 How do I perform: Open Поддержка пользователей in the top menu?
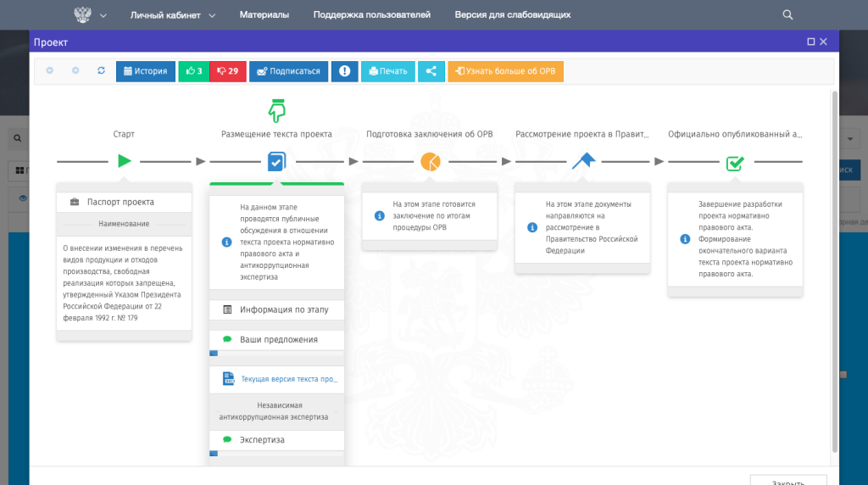pyautogui.click(x=371, y=15)
